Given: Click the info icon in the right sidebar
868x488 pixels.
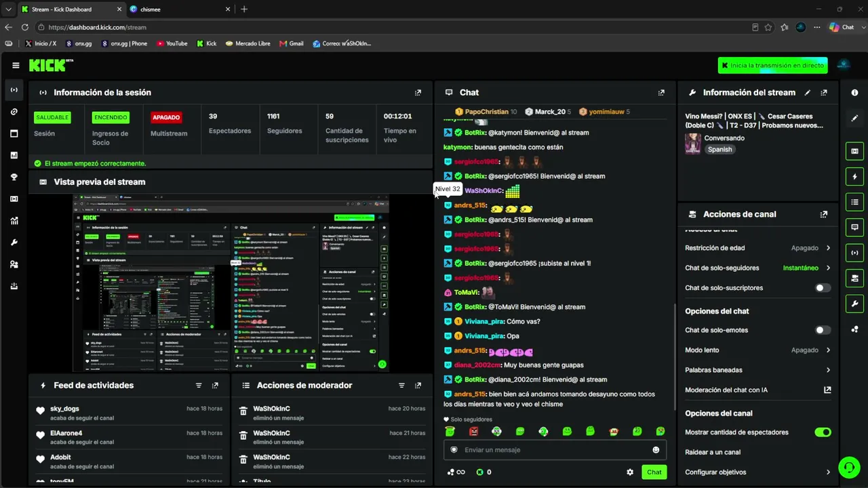Looking at the screenshot, I should click(854, 92).
